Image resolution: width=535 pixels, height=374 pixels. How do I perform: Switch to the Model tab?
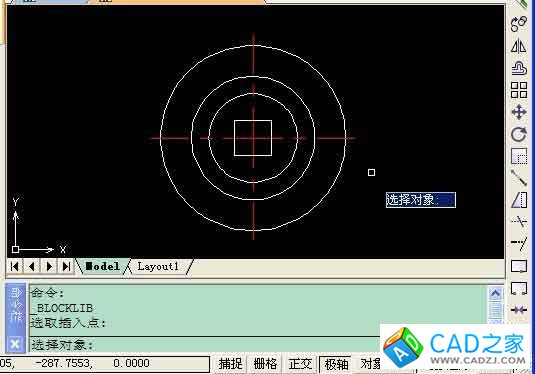click(x=102, y=266)
